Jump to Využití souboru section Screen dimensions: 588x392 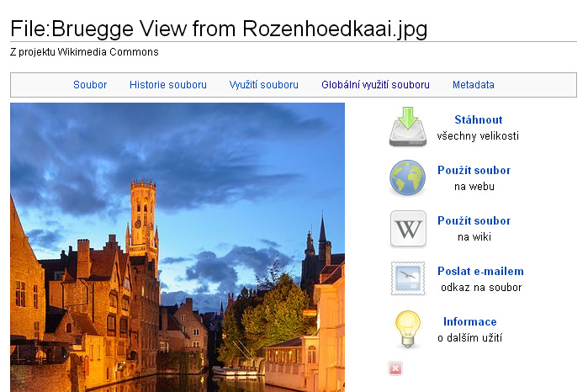point(263,85)
